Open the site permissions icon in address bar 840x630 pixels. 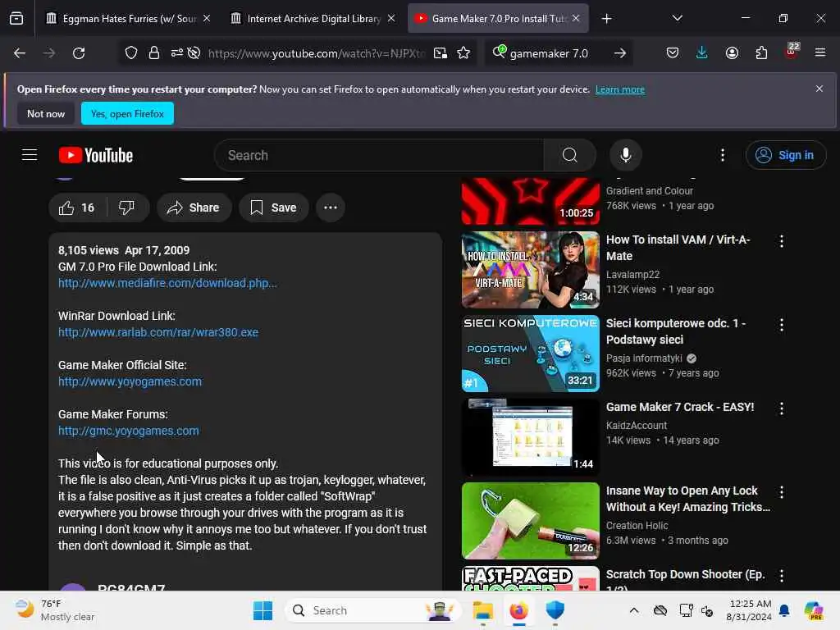pyautogui.click(x=177, y=53)
